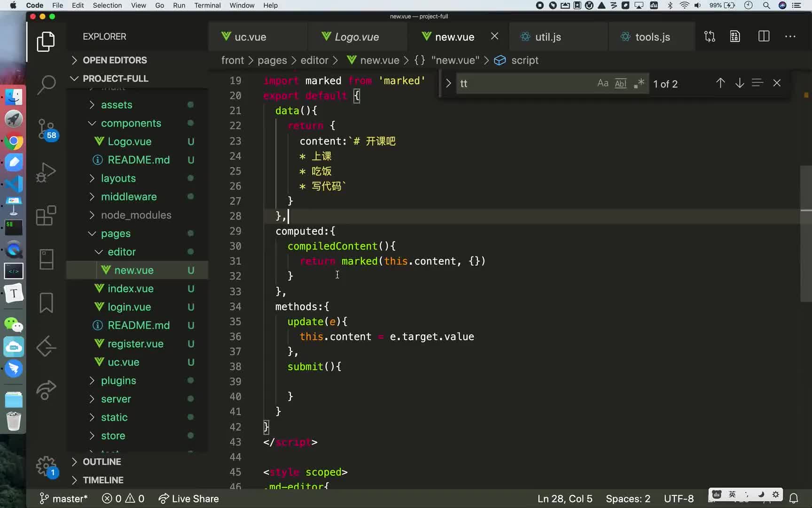Click the Wi-Fi menu bar icon
Viewport: 812px width, 508px height.
click(684, 5)
